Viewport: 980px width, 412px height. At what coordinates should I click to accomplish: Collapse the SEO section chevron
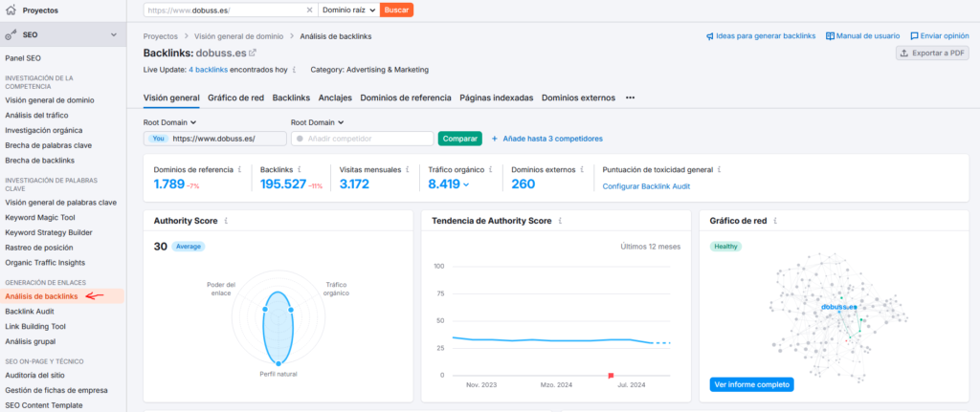(114, 35)
